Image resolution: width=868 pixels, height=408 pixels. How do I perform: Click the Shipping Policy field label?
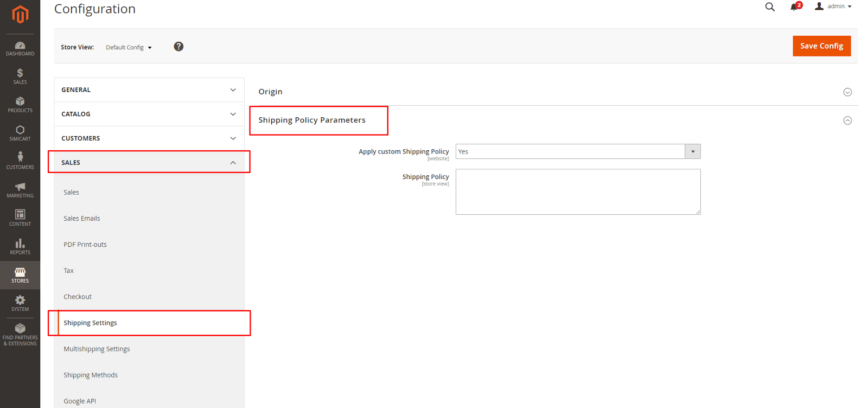425,177
